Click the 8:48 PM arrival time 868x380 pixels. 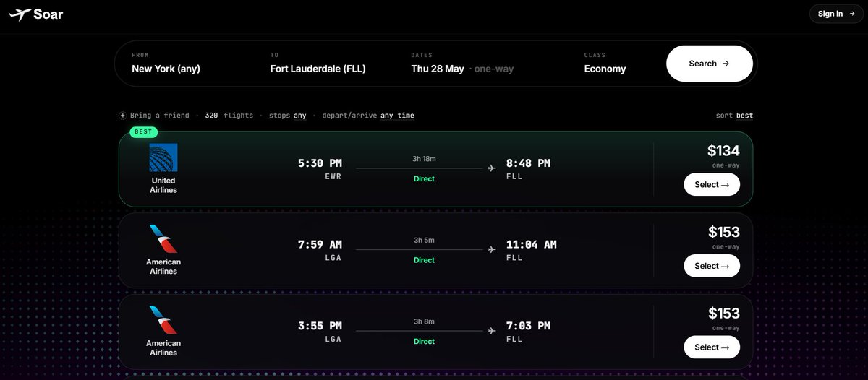click(528, 163)
